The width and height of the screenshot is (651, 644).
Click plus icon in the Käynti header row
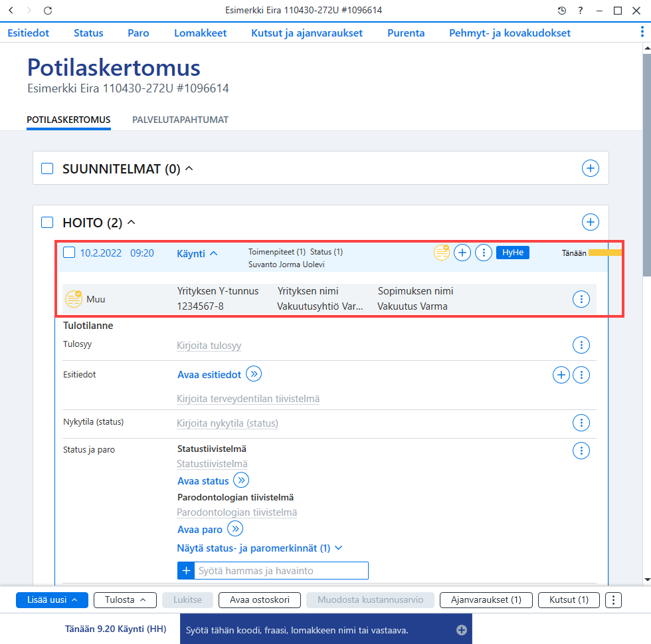coord(462,252)
